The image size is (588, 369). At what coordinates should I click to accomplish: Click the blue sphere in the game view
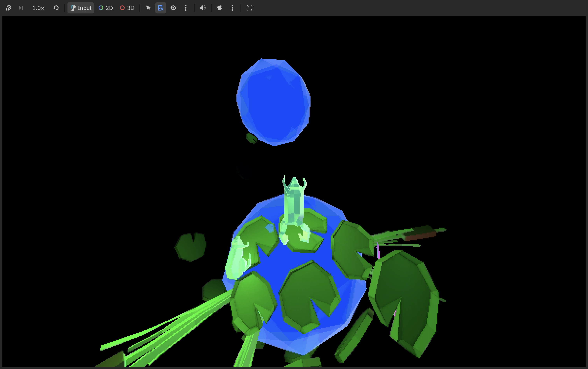coord(273,102)
